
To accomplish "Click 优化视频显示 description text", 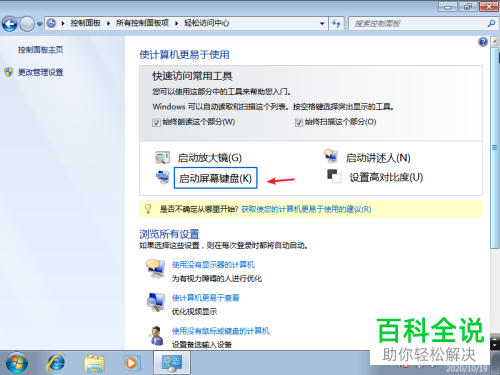I will (194, 312).
